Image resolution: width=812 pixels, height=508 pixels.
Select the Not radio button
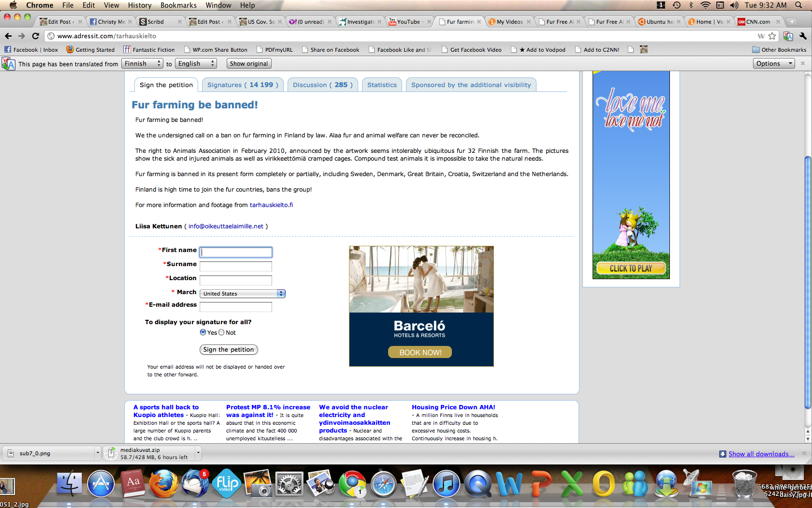(221, 332)
